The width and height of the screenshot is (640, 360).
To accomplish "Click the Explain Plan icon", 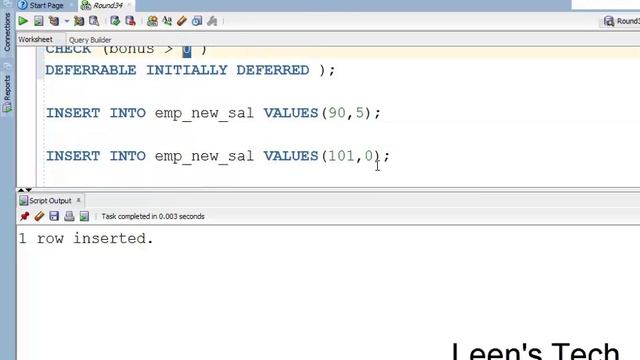I will point(53,21).
